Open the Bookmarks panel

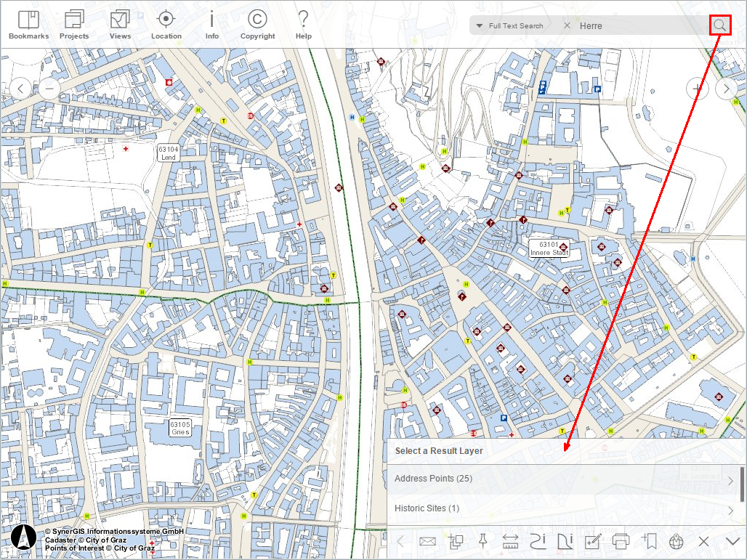[28, 25]
